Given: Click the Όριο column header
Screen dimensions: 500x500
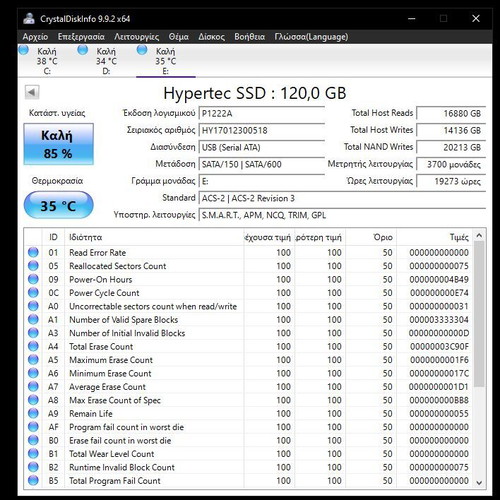Looking at the screenshot, I should [x=371, y=237].
